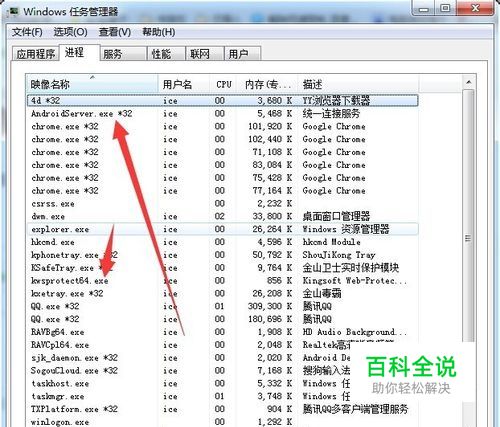Viewport: 500px width, 427px height.
Task: Select the sjk_daemon.exe *32 process
Action: [223, 358]
